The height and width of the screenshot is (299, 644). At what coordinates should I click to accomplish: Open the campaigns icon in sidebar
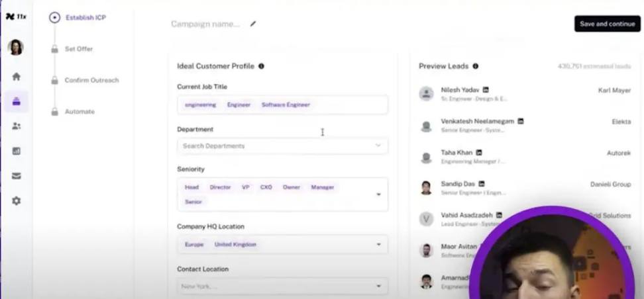click(17, 101)
